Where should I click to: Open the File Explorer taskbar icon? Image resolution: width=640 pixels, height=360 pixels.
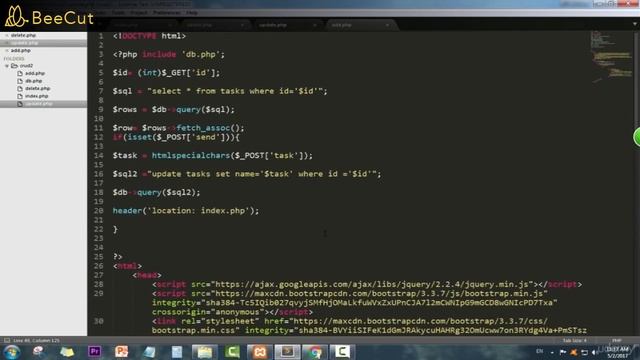point(204,351)
